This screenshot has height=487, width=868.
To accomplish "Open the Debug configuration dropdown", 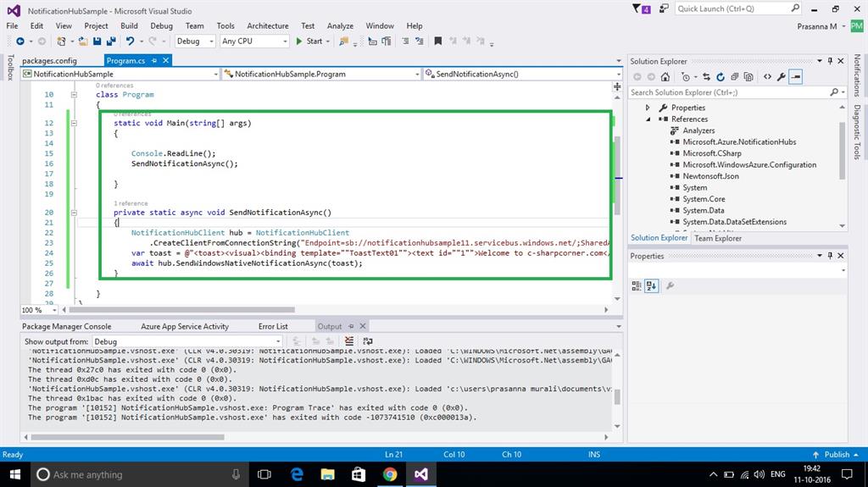I will 195,41.
